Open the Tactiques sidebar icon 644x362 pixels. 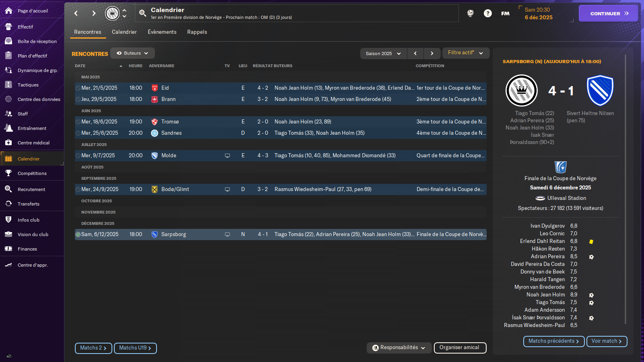8,85
